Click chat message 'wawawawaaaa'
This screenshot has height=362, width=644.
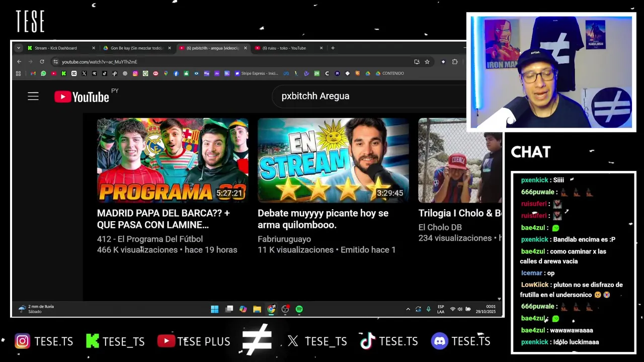pyautogui.click(x=572, y=330)
